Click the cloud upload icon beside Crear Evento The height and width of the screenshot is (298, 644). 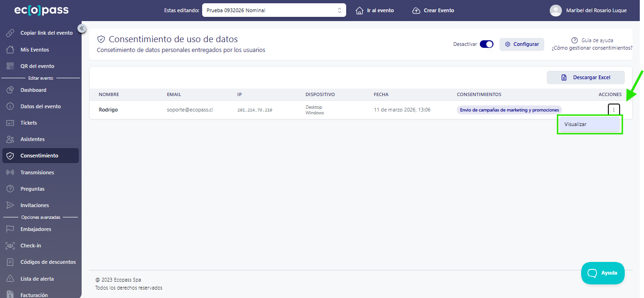pos(416,10)
